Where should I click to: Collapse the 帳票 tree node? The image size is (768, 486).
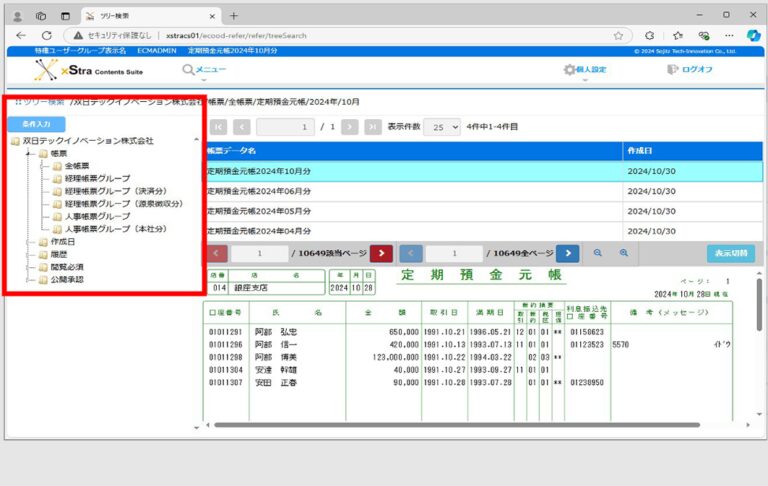point(29,154)
